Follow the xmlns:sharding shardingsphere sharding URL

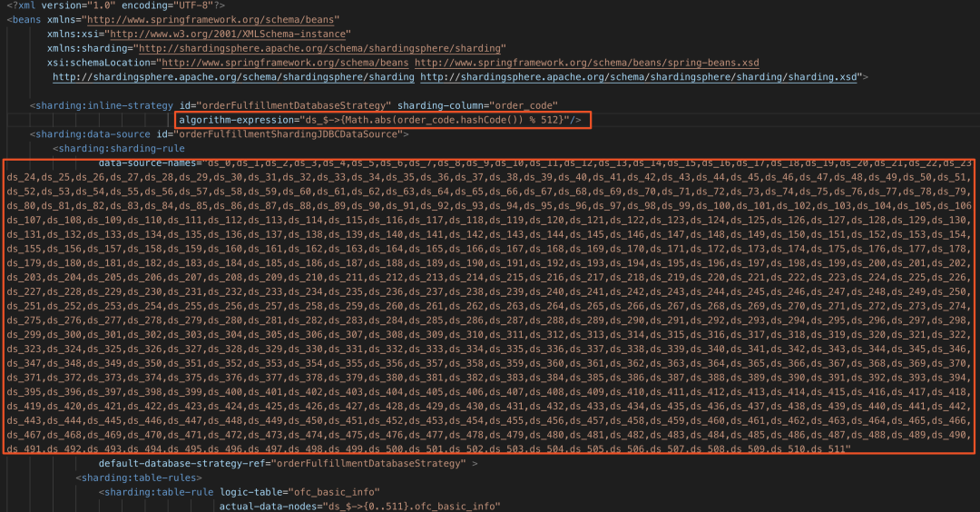(x=320, y=48)
